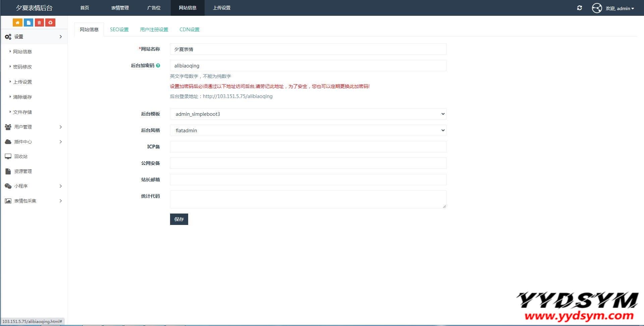
Task: Open the 欢迎, admin user dropdown
Action: point(620,8)
